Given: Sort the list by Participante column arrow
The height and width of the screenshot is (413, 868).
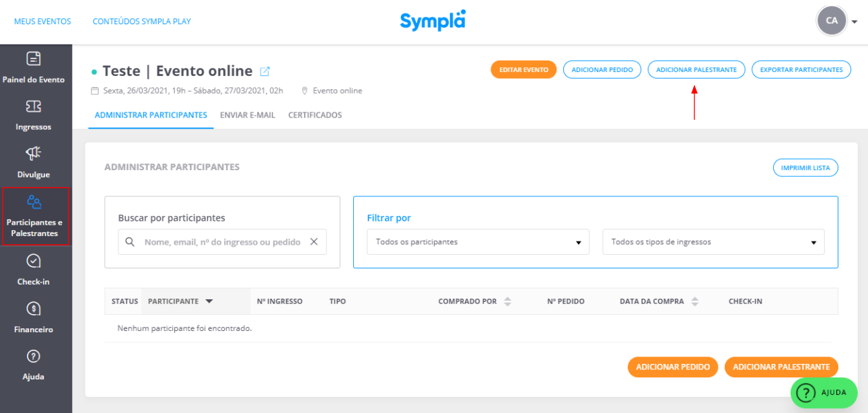Looking at the screenshot, I should click(209, 301).
